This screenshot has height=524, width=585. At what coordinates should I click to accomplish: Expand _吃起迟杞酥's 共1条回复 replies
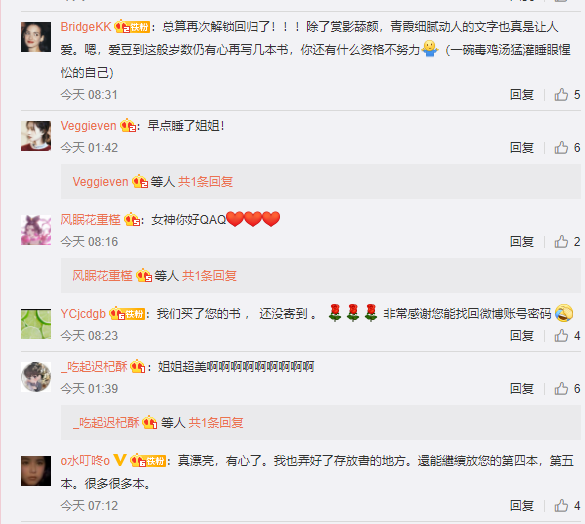coord(216,423)
